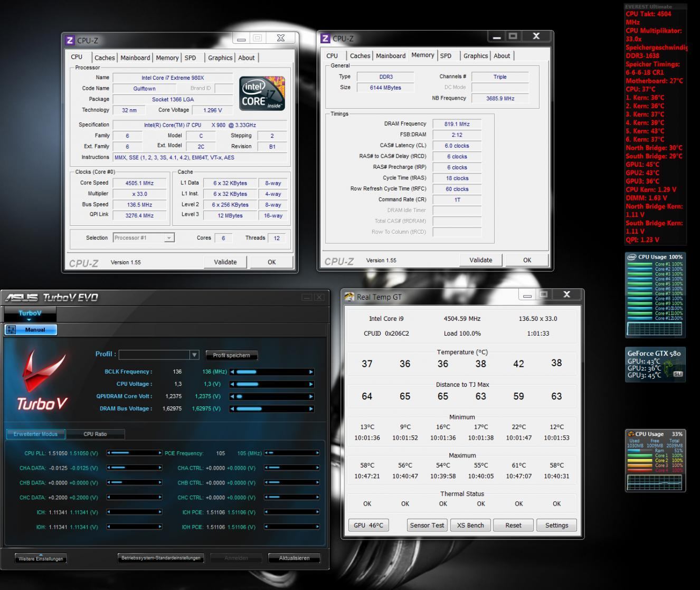
Task: Click the Real Temp GT title icon
Action: click(x=349, y=297)
